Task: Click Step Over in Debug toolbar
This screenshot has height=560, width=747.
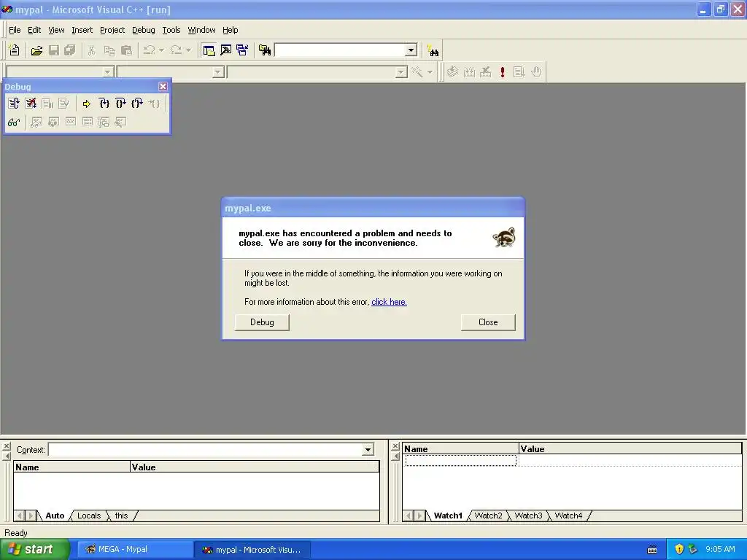Action: point(120,104)
